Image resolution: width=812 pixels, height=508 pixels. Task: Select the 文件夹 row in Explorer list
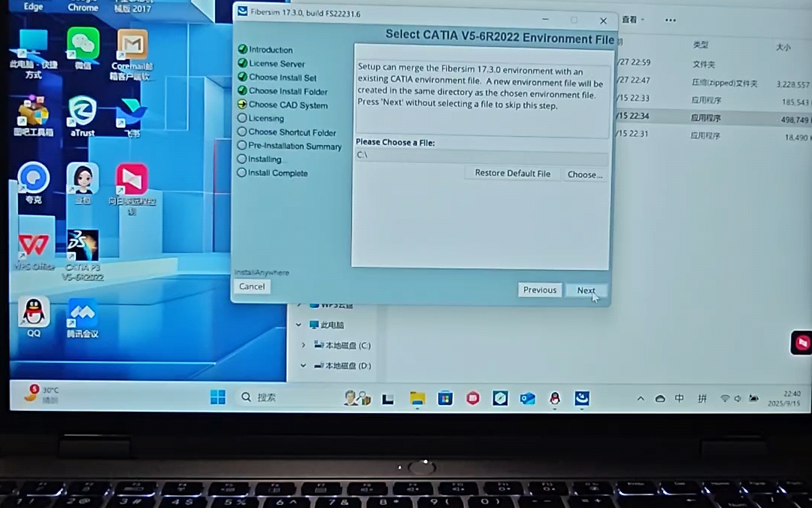pos(715,64)
